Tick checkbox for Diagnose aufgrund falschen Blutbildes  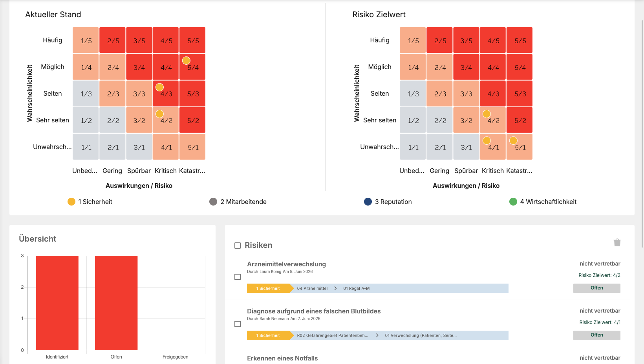pos(238,324)
